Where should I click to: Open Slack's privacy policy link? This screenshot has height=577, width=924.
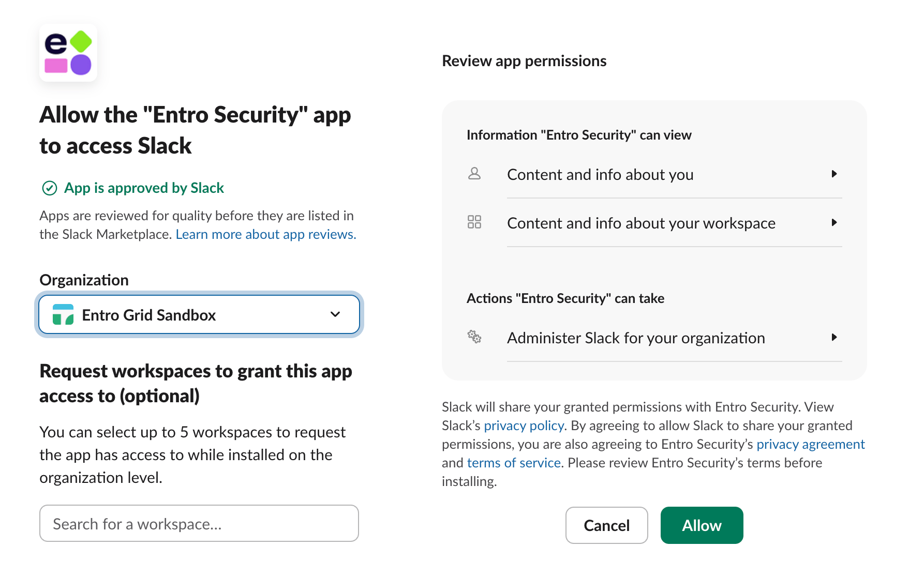tap(524, 426)
